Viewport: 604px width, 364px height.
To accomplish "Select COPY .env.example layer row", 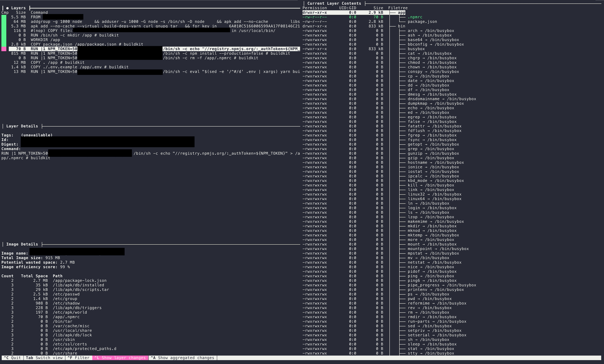I will [79, 67].
